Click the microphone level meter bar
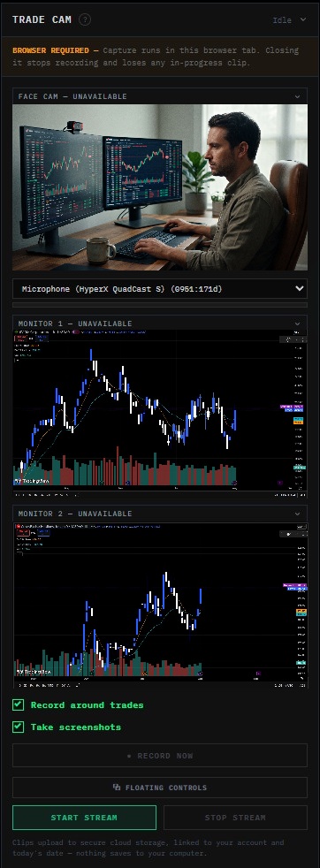Viewport: 320px width, 868px height. (x=160, y=305)
